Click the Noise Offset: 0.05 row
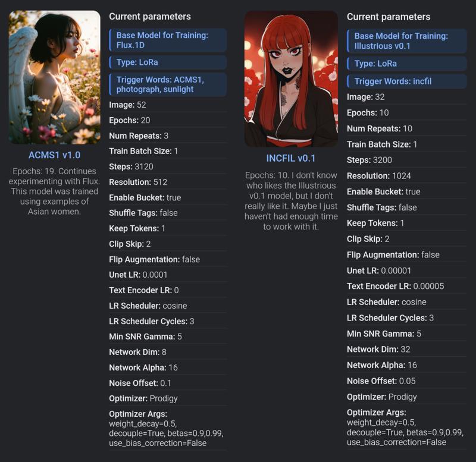Screen dimensions: 476x462 coord(406,381)
